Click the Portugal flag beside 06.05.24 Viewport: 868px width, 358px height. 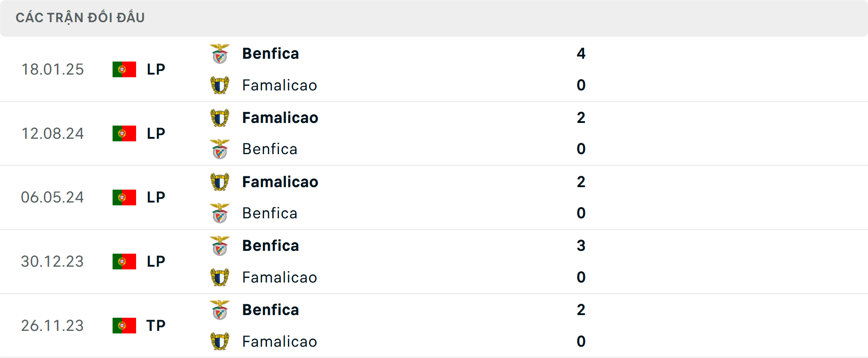click(124, 197)
